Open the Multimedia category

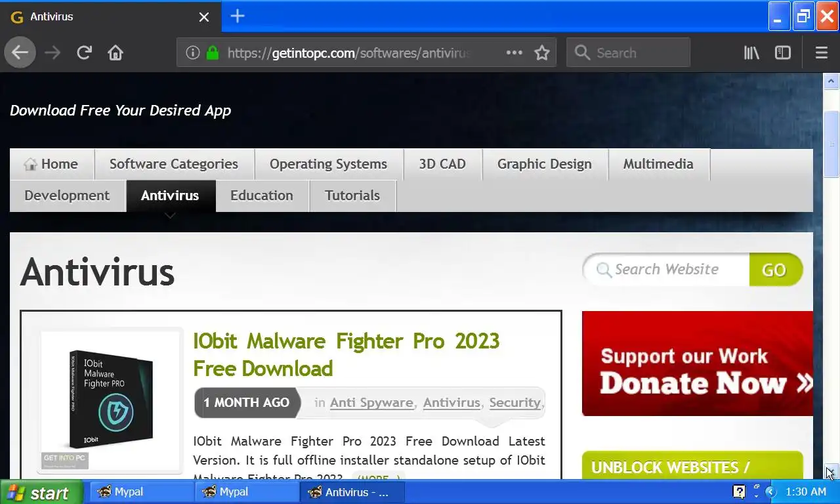(658, 164)
